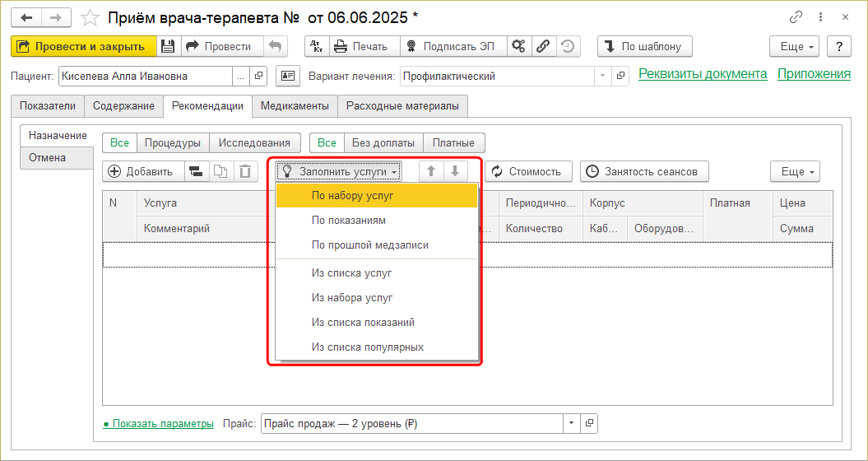Switch to the Показатели tab
The image size is (868, 461).
[48, 106]
